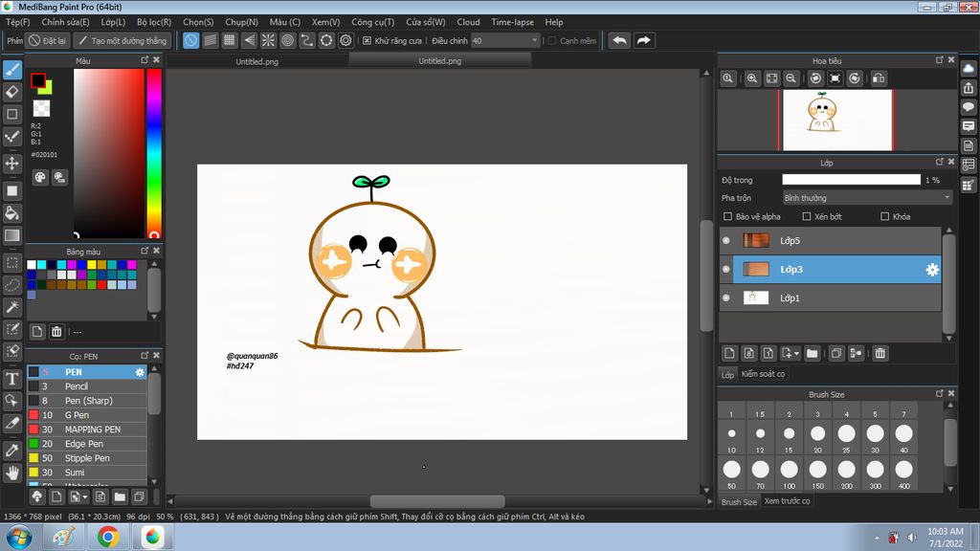Viewport: 980px width, 551px height.
Task: Open snap settings gear in toolbar
Action: (x=345, y=40)
